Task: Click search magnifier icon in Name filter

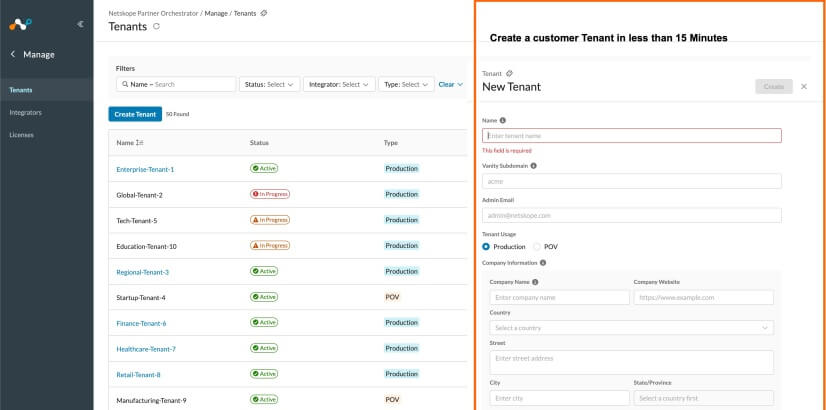Action: coord(125,84)
